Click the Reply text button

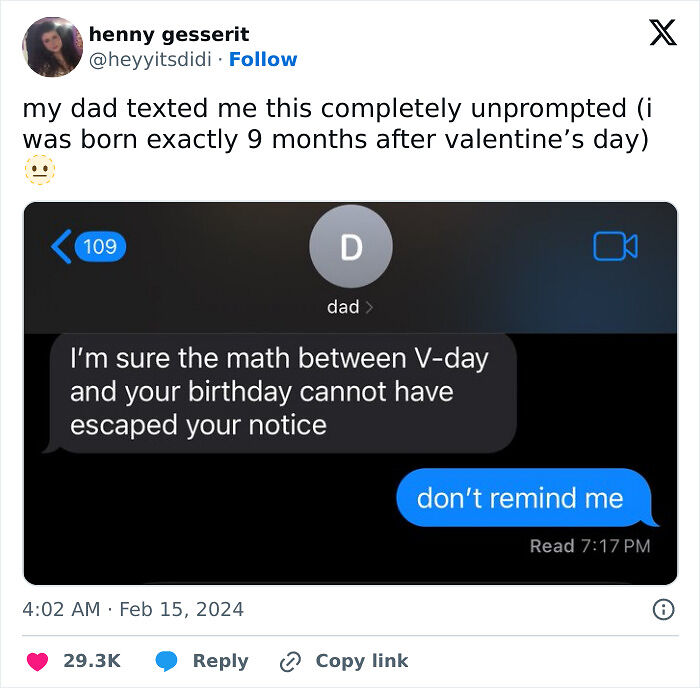220,661
